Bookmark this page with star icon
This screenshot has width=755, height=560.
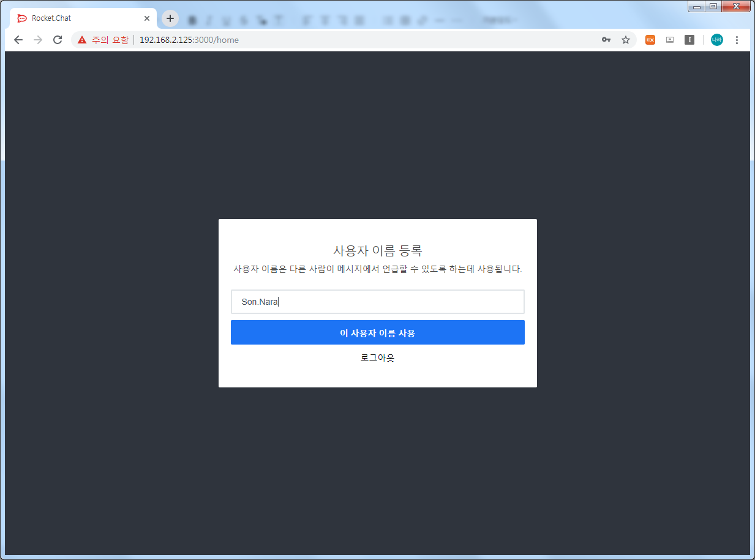[x=626, y=40]
